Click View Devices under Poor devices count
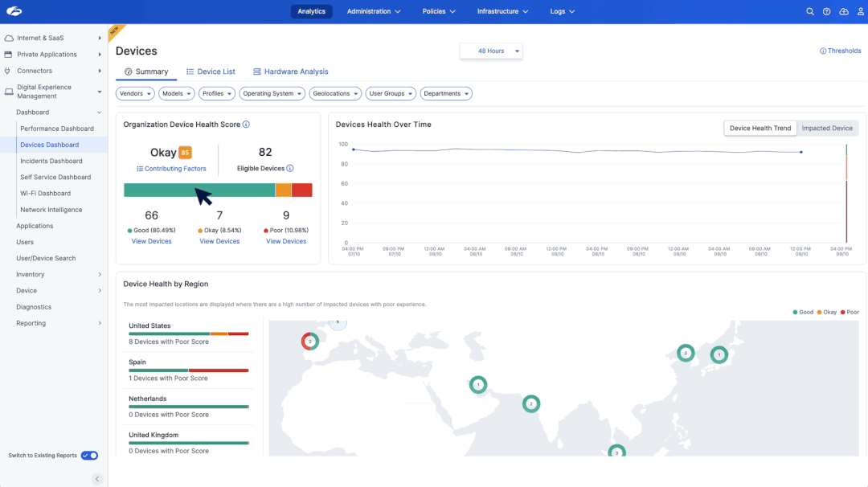868x487 pixels. [x=286, y=241]
